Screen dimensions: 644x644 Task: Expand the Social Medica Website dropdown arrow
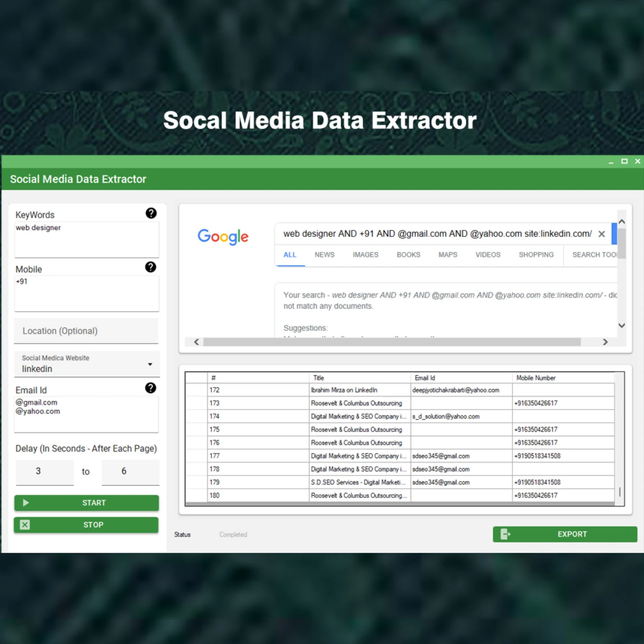(x=150, y=364)
